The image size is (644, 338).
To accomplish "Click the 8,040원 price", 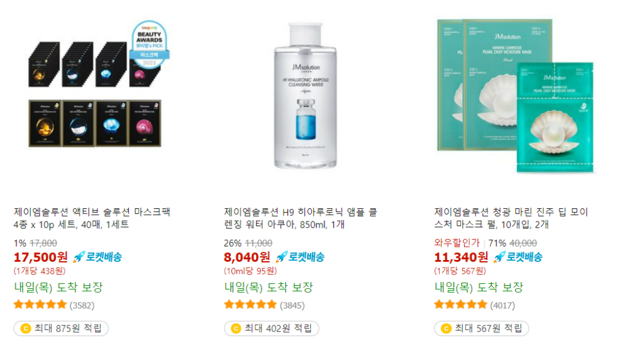I will point(247,257).
